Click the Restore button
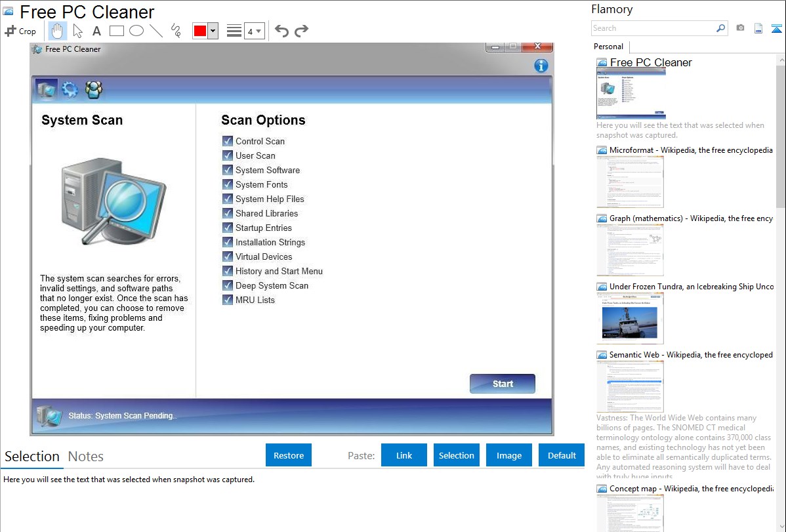 (x=289, y=455)
